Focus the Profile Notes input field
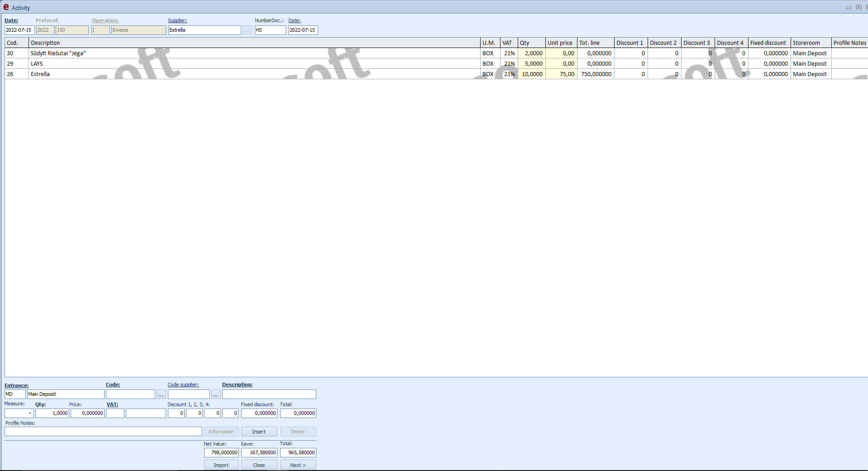The height and width of the screenshot is (471, 868). pyautogui.click(x=103, y=432)
